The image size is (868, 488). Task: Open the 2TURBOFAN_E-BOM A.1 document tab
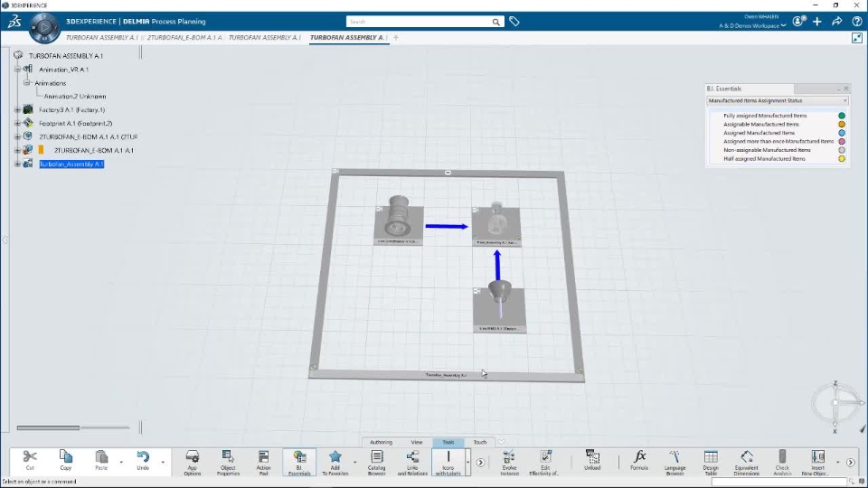click(x=184, y=38)
